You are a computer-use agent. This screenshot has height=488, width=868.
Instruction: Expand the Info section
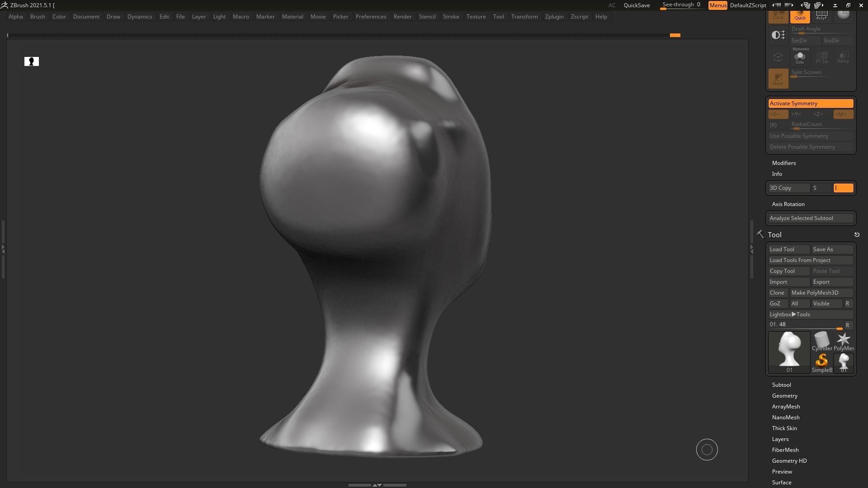(777, 174)
